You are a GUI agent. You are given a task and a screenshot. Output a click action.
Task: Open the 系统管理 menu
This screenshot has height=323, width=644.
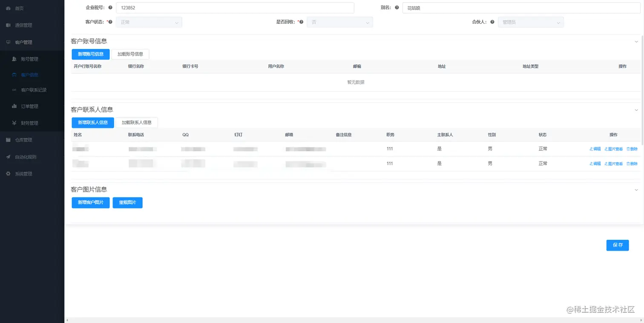32,174
